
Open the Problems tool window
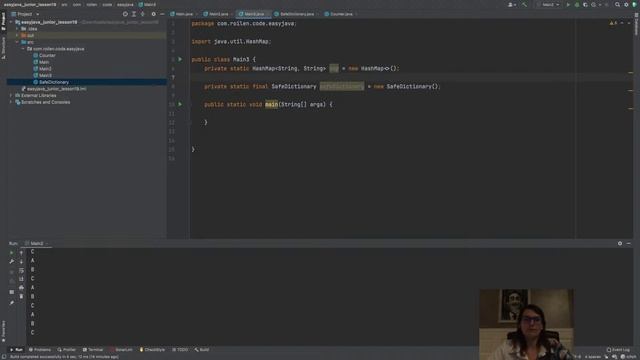click(40, 350)
